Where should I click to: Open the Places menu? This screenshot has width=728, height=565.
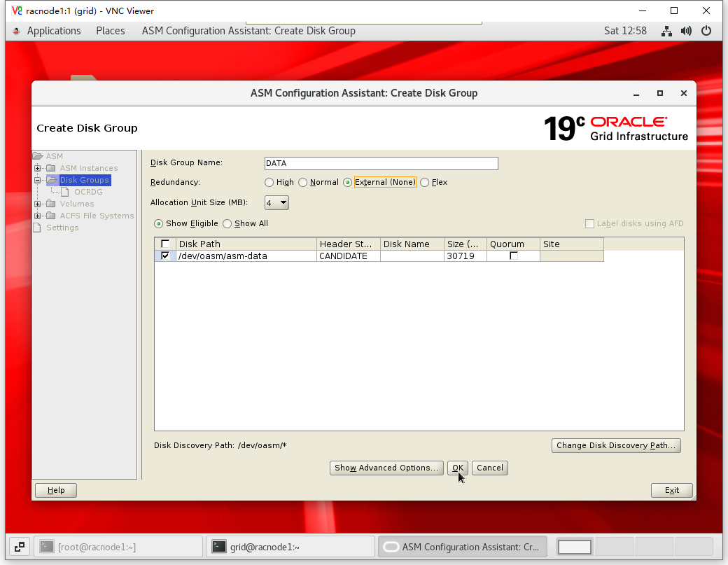pos(111,31)
